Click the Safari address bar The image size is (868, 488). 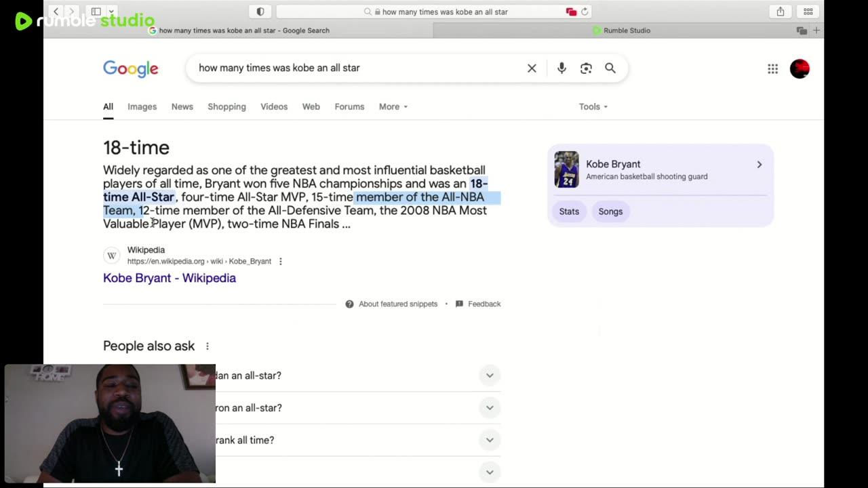(x=434, y=12)
